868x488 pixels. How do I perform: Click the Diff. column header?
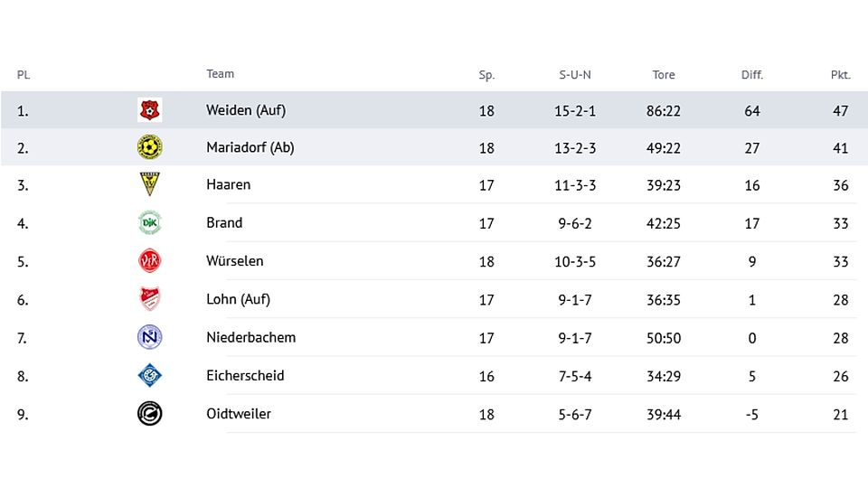pyautogui.click(x=751, y=75)
